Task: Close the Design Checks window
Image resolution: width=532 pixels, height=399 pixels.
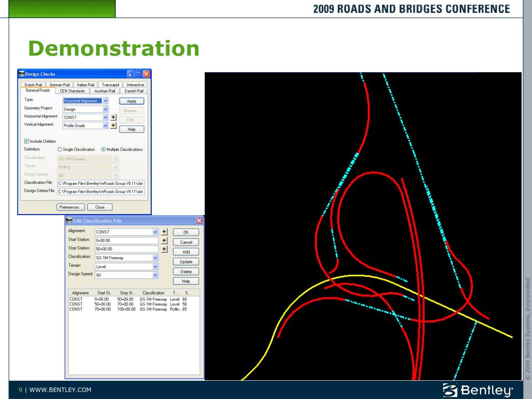Action: click(146, 74)
